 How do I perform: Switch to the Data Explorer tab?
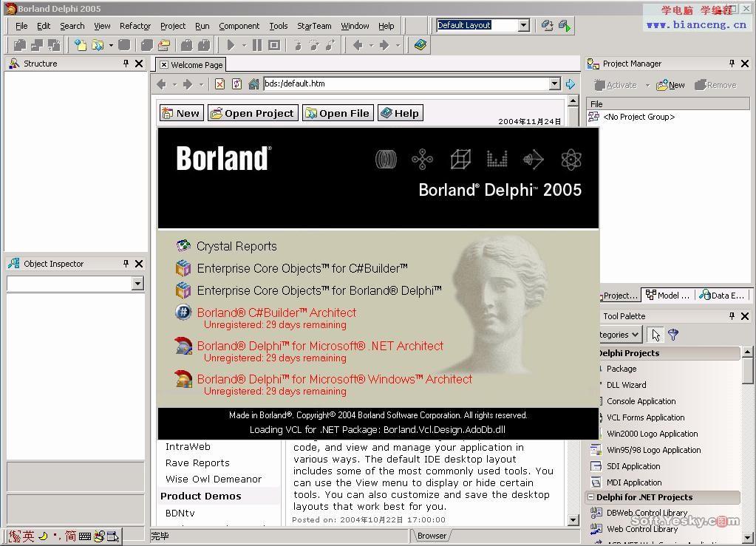(722, 295)
